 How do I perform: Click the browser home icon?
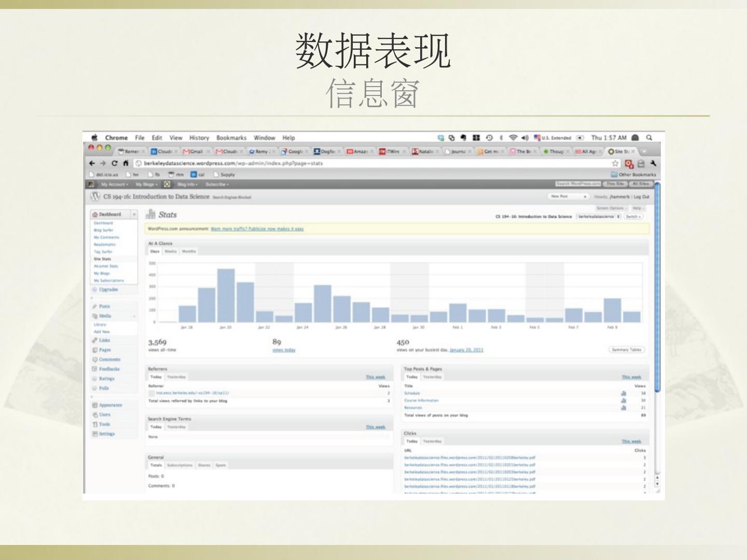126,163
